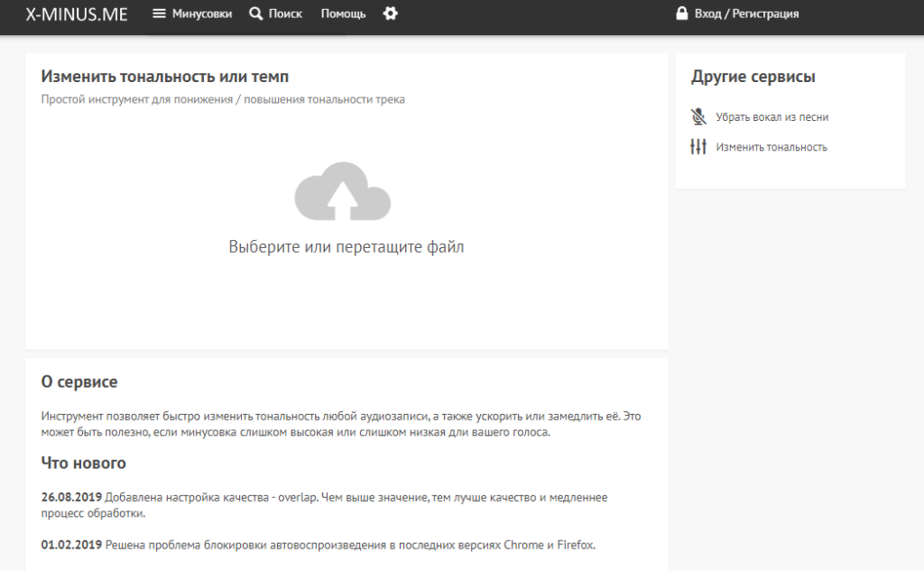Click the equalizer sliders icon

tap(698, 147)
